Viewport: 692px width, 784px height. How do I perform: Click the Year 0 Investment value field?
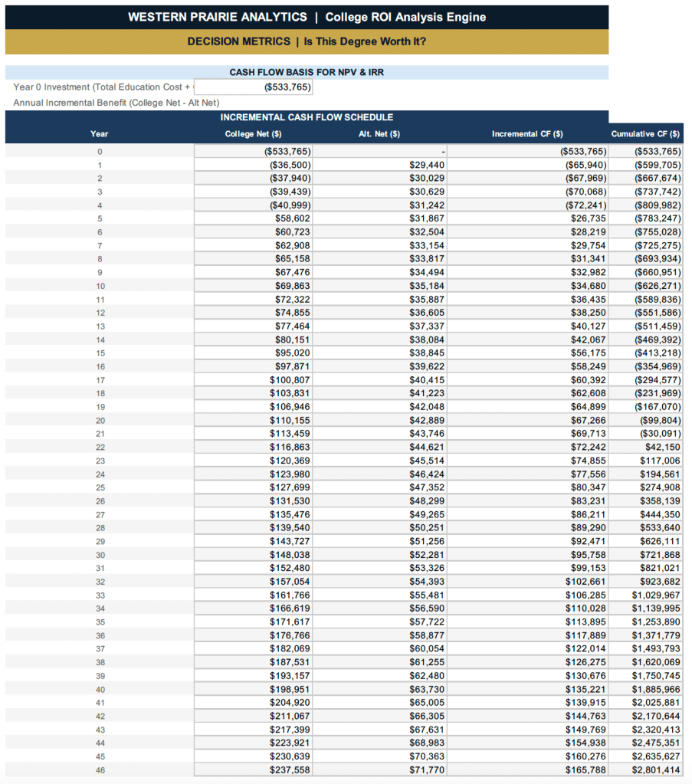click(x=254, y=87)
